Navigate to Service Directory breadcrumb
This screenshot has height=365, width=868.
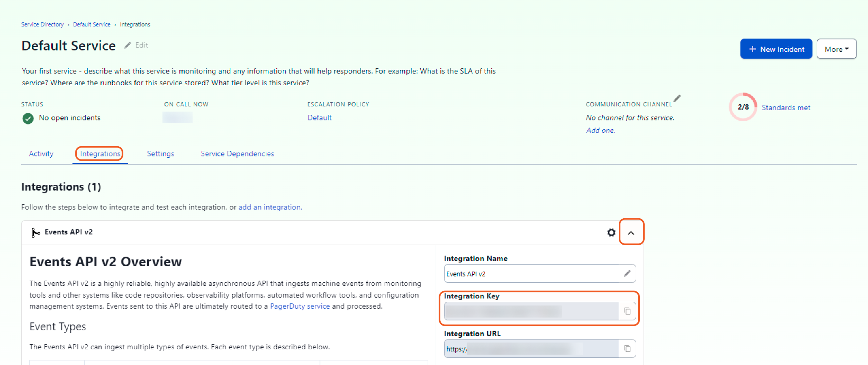[x=42, y=25]
